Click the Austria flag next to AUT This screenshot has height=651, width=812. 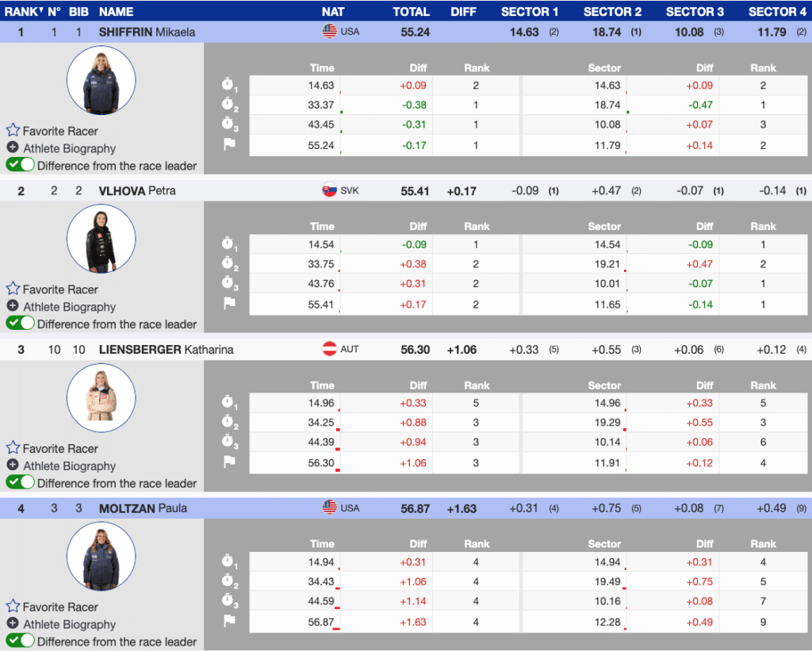(x=329, y=349)
